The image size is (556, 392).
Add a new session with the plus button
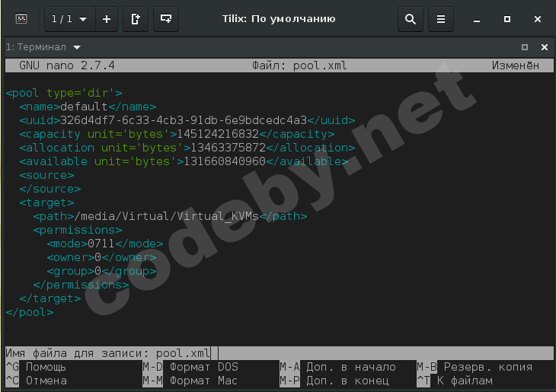(x=106, y=18)
